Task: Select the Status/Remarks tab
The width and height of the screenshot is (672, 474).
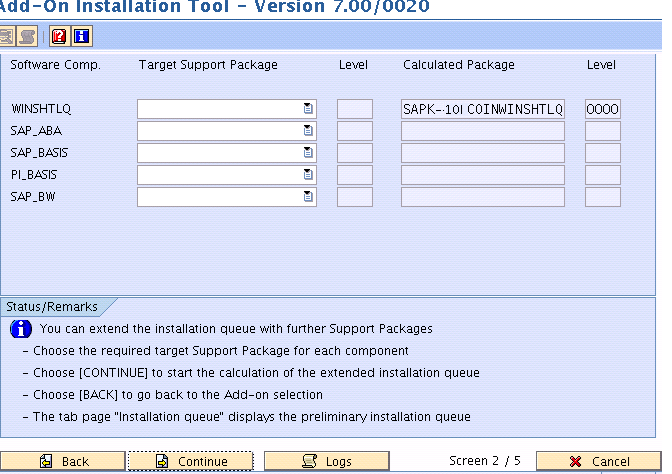Action: click(x=52, y=307)
